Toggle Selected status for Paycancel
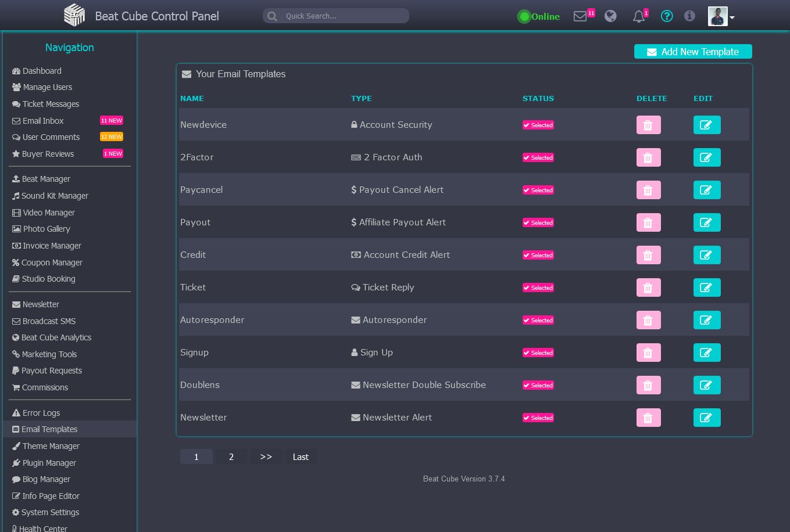Screen dimensions: 790x532 tap(538, 190)
